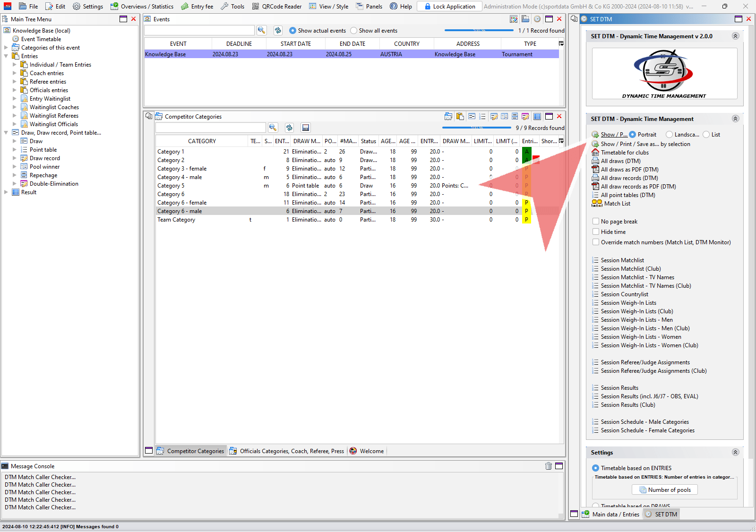This screenshot has height=532, width=756.
Task: Open the QRCode Reader tool
Action: coord(277,6)
